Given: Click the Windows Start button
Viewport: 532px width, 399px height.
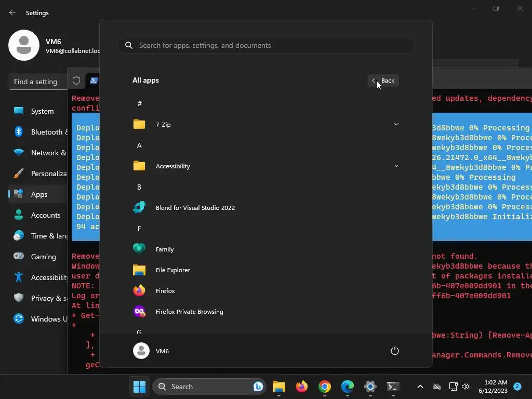Looking at the screenshot, I should tap(139, 387).
